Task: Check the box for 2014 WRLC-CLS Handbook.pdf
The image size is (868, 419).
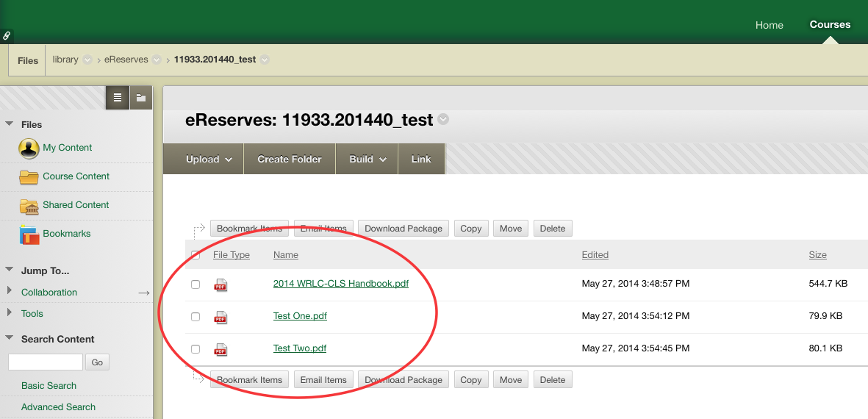Action: [196, 284]
